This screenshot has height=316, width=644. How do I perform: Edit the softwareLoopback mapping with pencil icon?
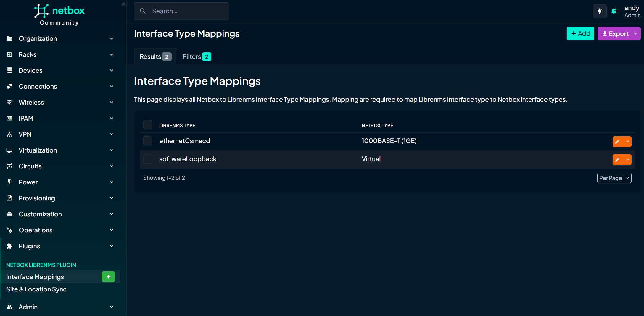click(x=617, y=160)
